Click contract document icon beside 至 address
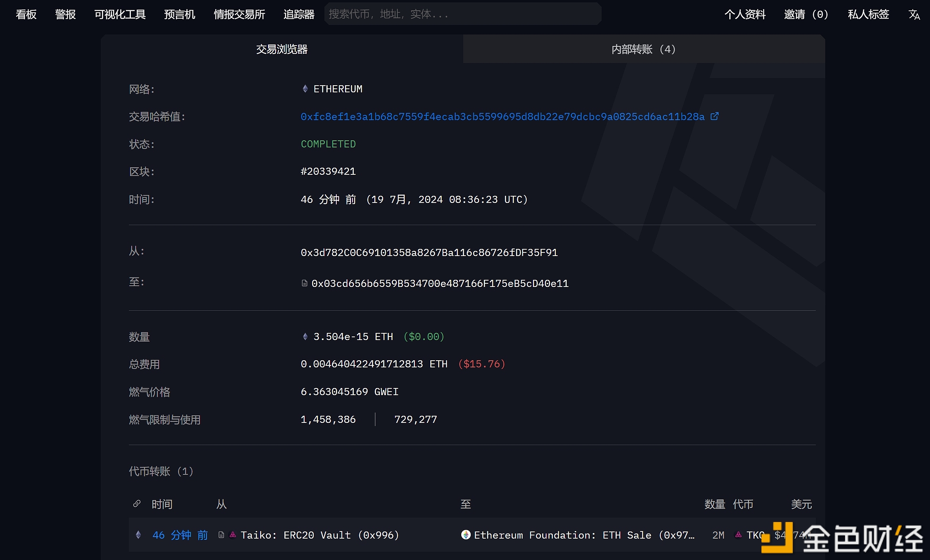 304,283
